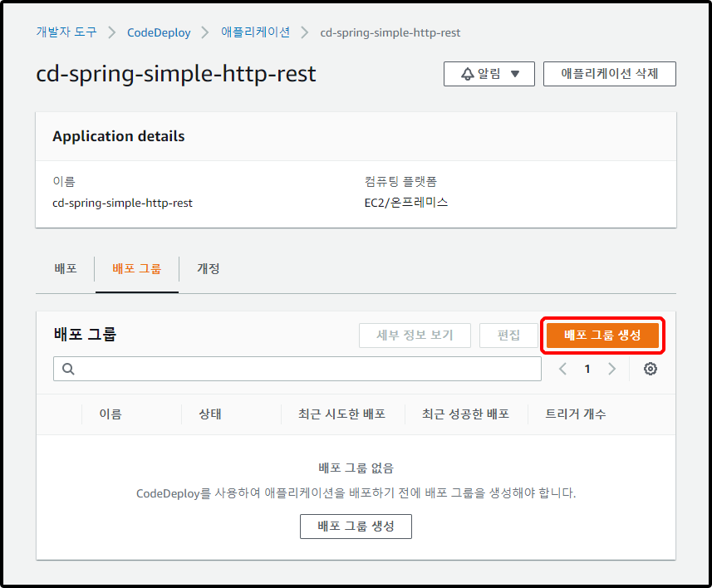The image size is (712, 588).
Task: Open the 알림 dropdown button
Action: 489,74
